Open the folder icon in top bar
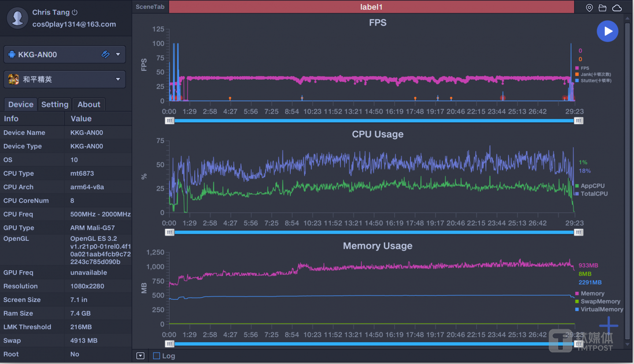Screen dimensions: 634x364 click(602, 8)
